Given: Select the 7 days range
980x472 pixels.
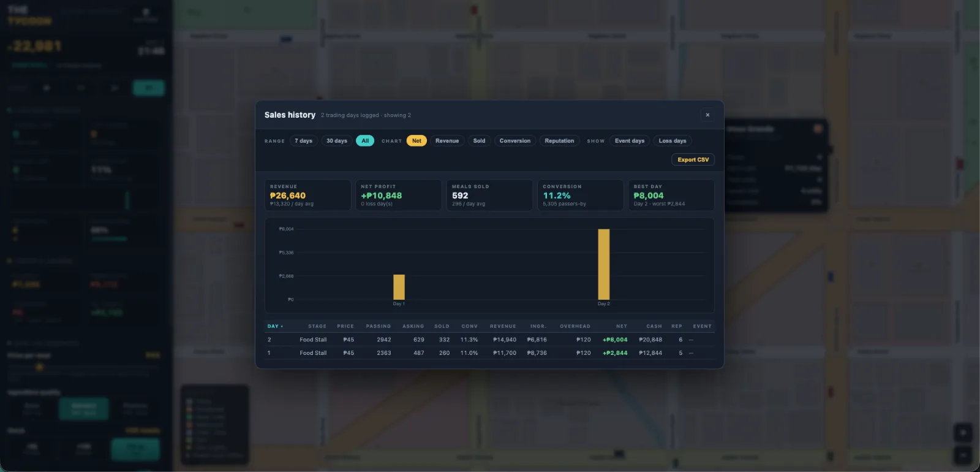Looking at the screenshot, I should 303,141.
